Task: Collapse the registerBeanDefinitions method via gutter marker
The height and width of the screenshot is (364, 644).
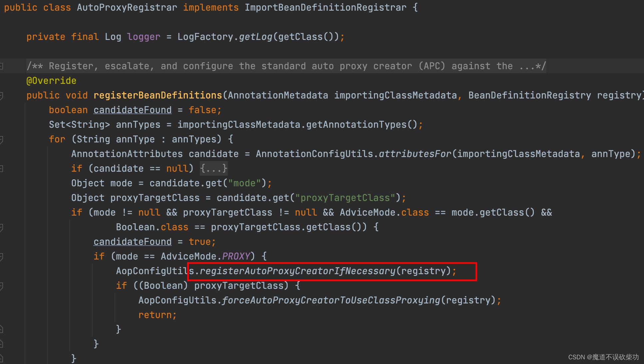Action: tap(1, 95)
